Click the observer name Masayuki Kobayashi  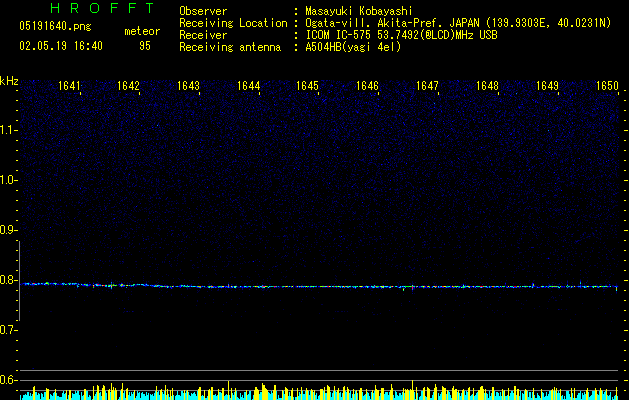(359, 11)
